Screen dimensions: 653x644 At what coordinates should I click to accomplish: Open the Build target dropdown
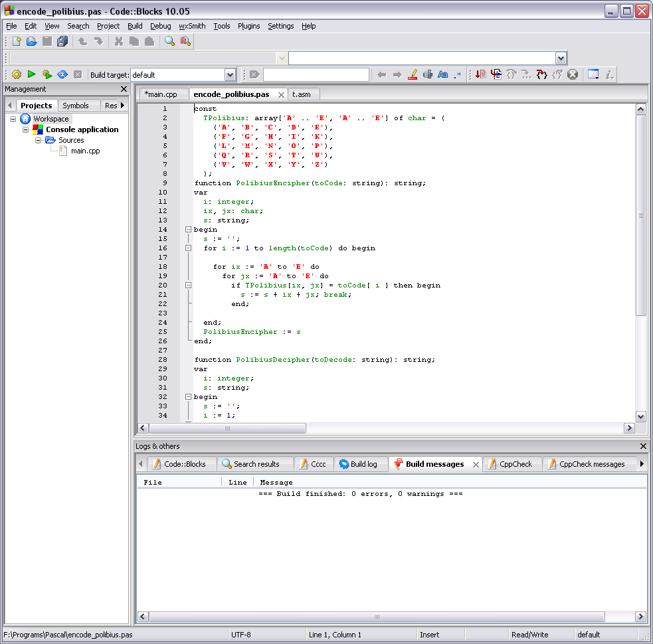coord(230,75)
